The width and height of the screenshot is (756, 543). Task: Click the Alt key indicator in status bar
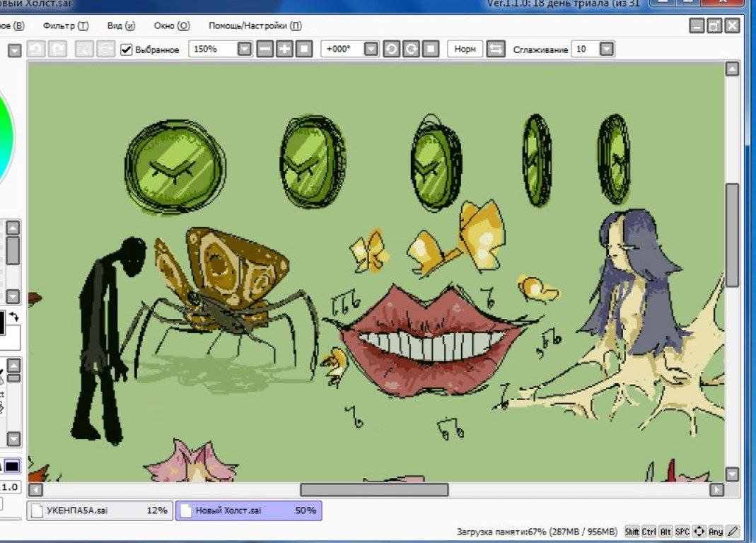665,532
